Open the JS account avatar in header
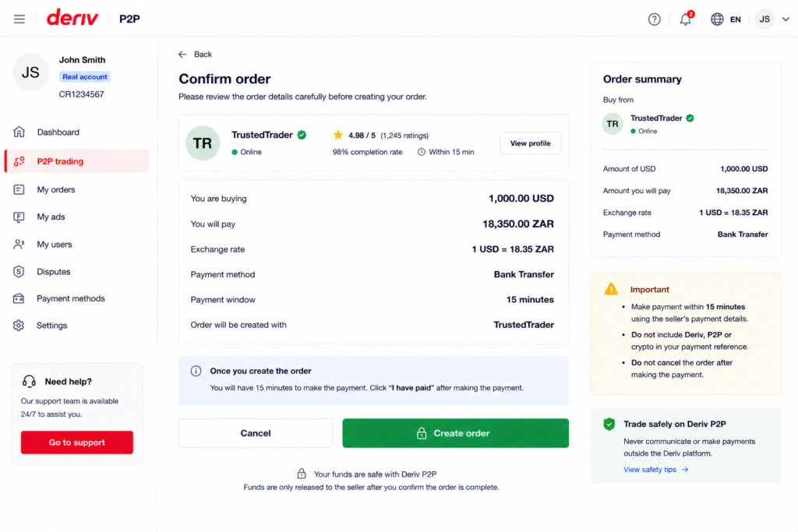 pyautogui.click(x=764, y=19)
